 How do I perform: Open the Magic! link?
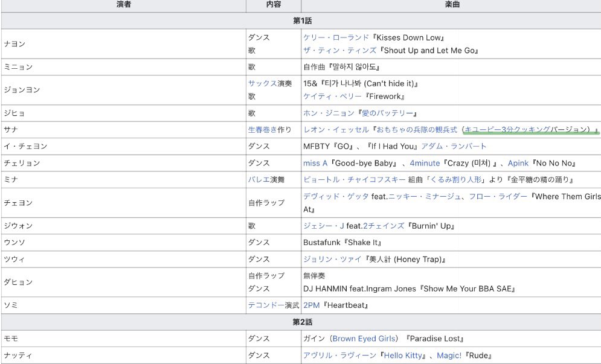pos(449,355)
